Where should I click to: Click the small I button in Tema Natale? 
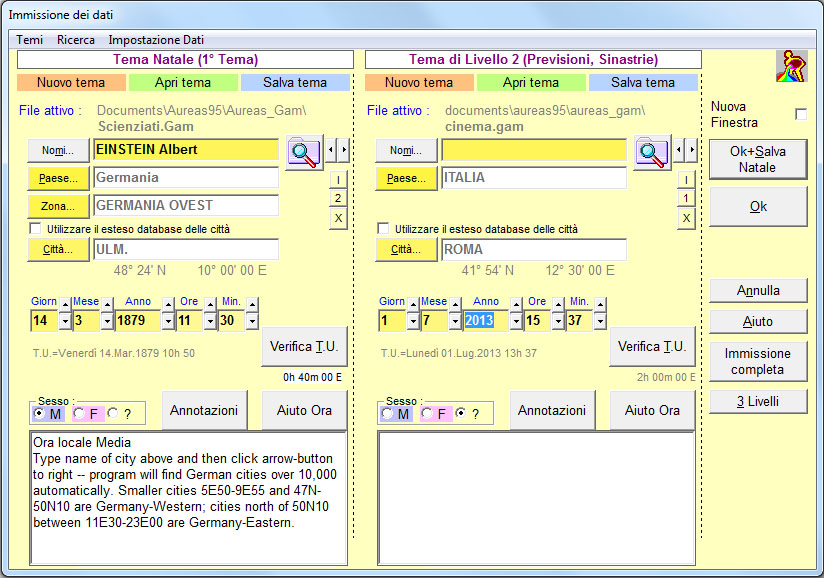click(x=338, y=180)
